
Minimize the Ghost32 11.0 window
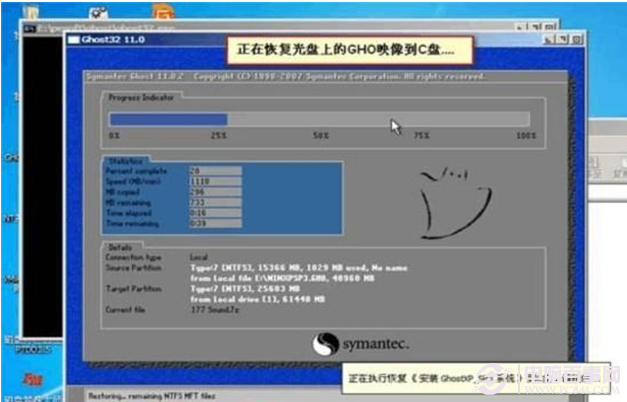pos(549,39)
